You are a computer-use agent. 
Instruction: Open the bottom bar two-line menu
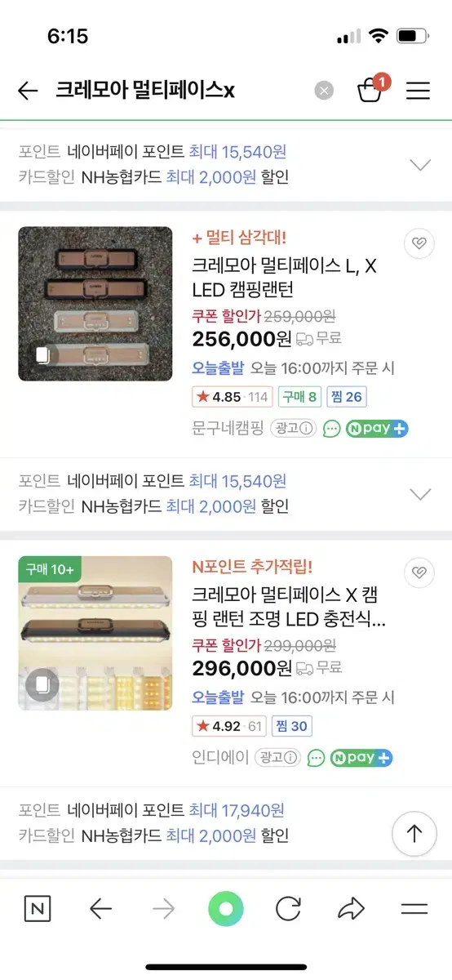coord(414,909)
